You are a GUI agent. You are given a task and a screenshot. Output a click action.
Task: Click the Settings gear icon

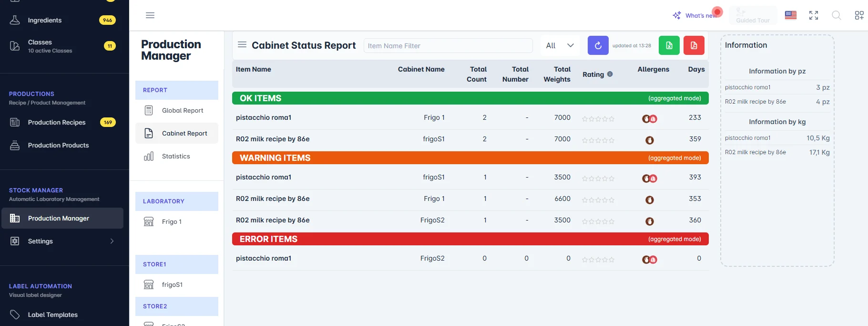point(15,241)
